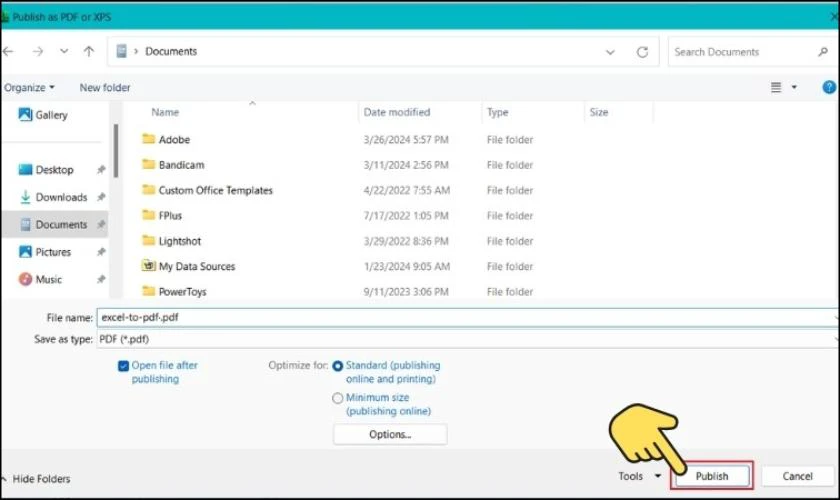840x500 pixels.
Task: Click the pin icon beside Downloads
Action: (x=101, y=197)
